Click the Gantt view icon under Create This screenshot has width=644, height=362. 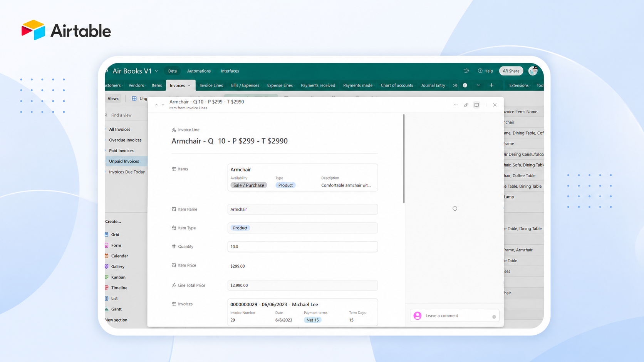coord(107,309)
